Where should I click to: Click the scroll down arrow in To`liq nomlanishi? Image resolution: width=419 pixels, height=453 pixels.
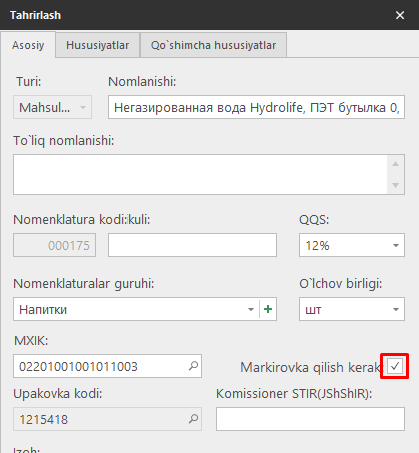(x=396, y=185)
